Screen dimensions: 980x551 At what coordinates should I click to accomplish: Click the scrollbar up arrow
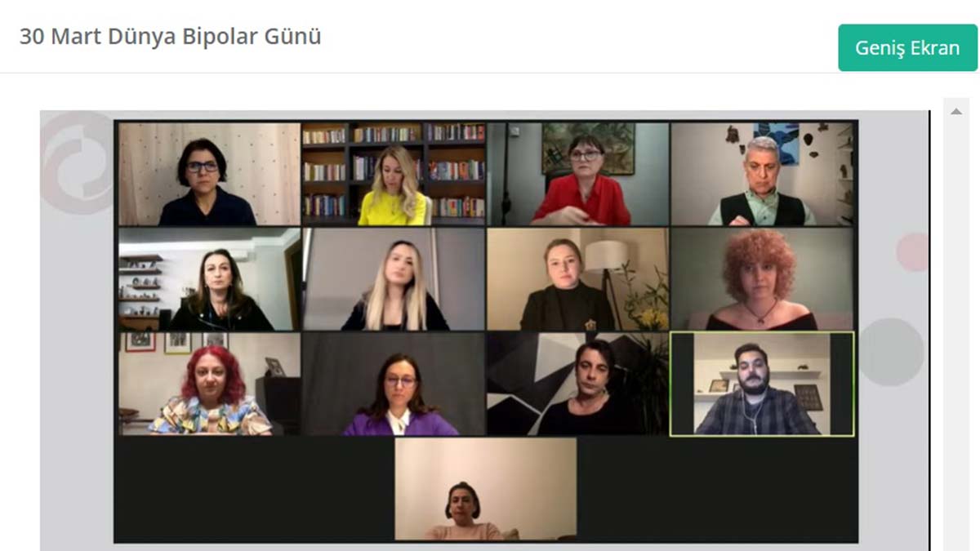(x=955, y=111)
